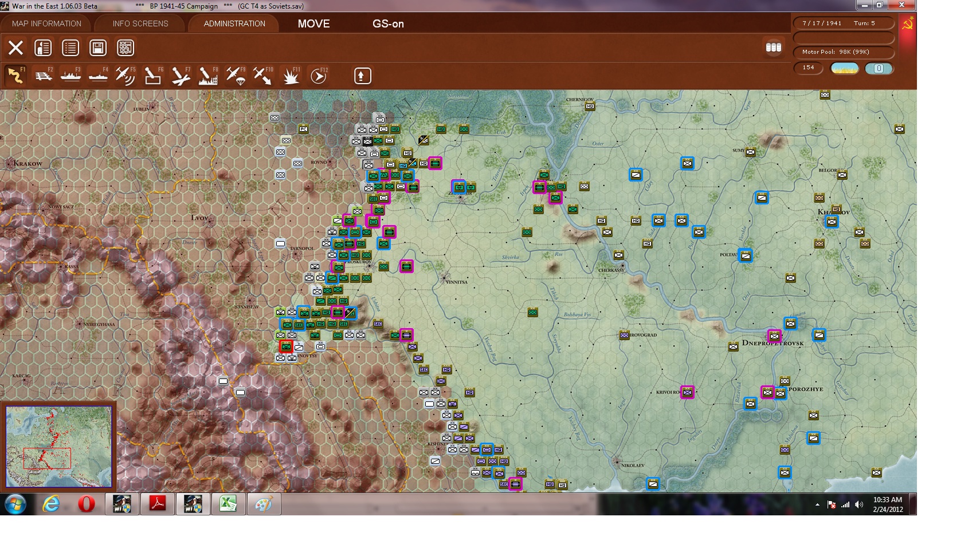Image resolution: width=980 pixels, height=552 pixels.
Task: Switch to Excel in the taskbar
Action: tap(229, 504)
